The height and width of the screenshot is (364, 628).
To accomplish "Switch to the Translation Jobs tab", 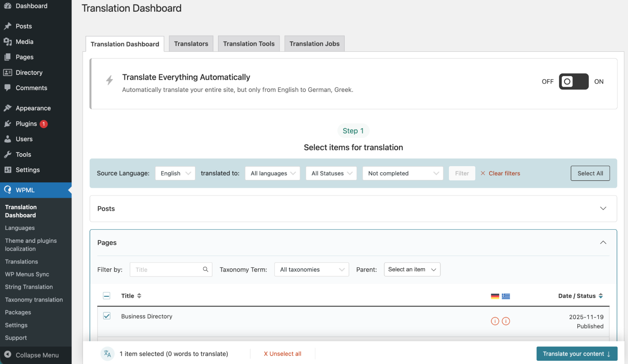I will tap(314, 44).
